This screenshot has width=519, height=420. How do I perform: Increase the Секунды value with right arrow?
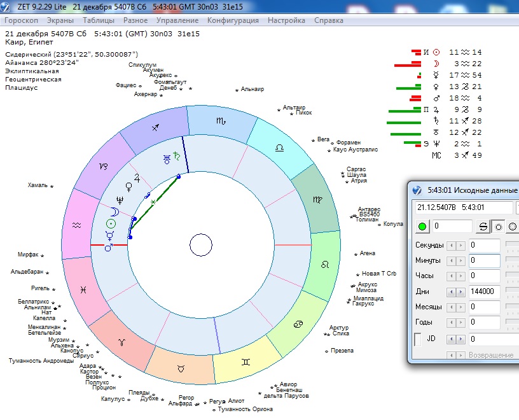click(x=460, y=246)
